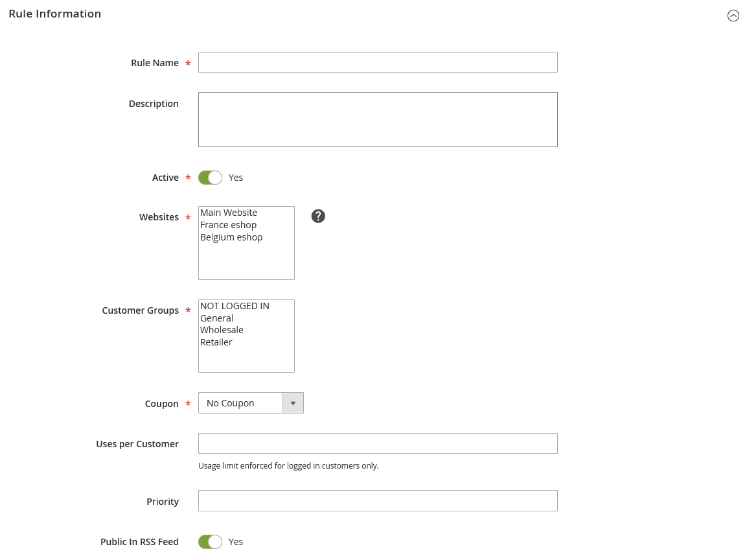747x560 pixels.
Task: Click the Rule Name text field
Action: click(378, 62)
